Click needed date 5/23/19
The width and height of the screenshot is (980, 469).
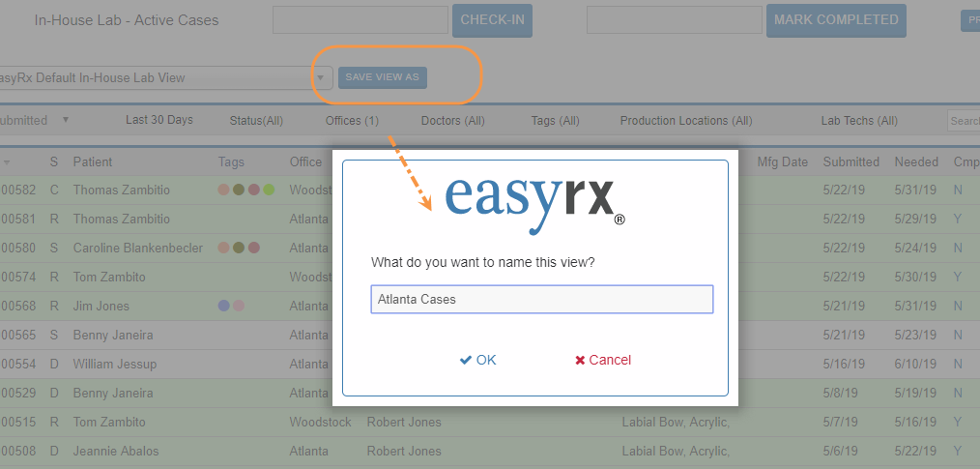(x=915, y=336)
